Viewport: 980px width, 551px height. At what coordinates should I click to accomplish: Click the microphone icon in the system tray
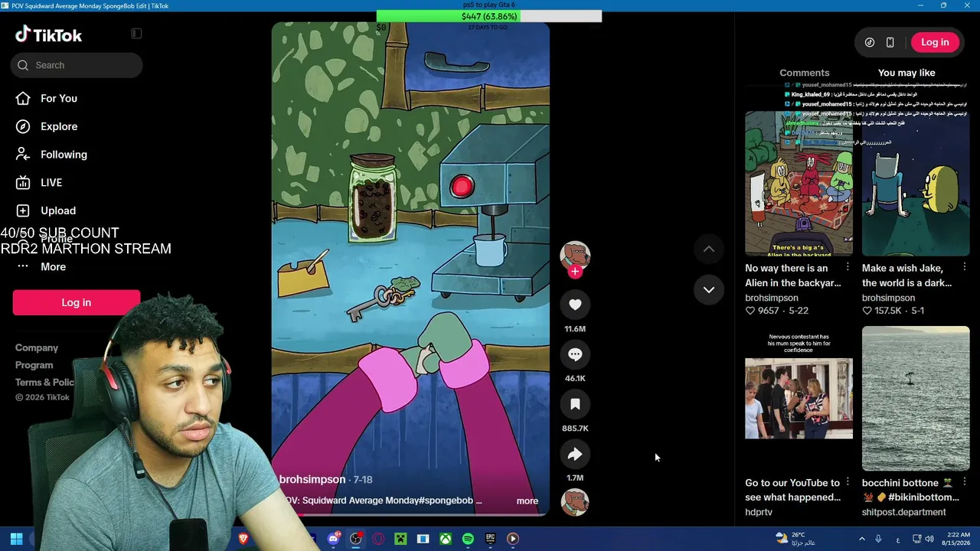878,539
